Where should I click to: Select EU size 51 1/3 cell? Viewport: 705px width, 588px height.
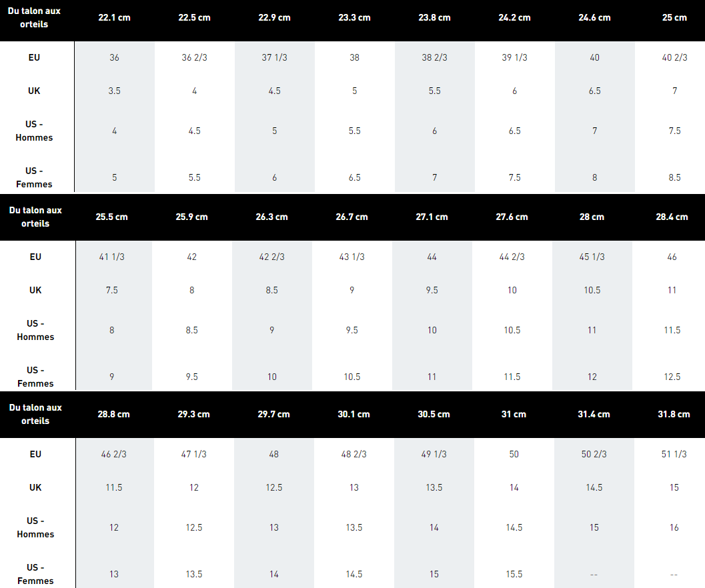click(674, 454)
